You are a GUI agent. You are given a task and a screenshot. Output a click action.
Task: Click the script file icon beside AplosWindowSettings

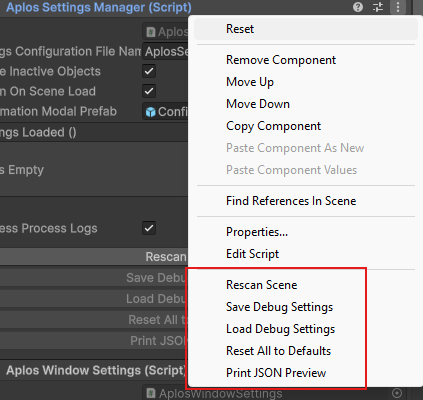tap(151, 393)
